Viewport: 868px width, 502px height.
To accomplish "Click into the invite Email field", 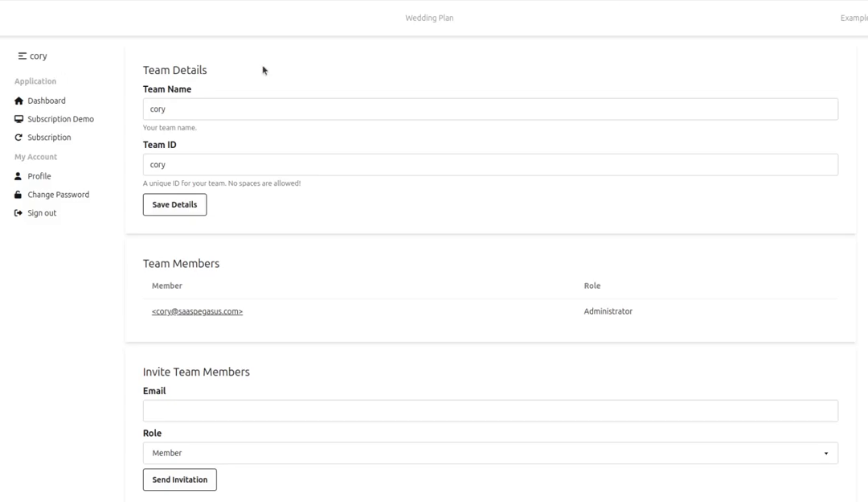I will (490, 411).
